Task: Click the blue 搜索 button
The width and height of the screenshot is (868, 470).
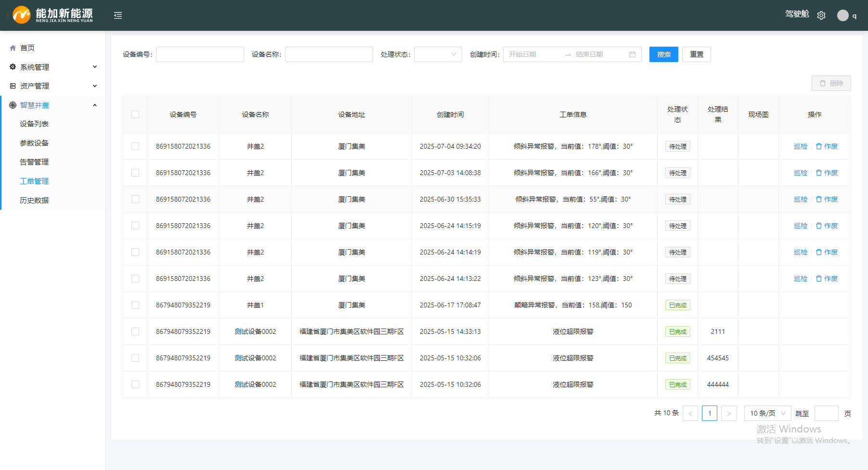Action: pos(663,54)
